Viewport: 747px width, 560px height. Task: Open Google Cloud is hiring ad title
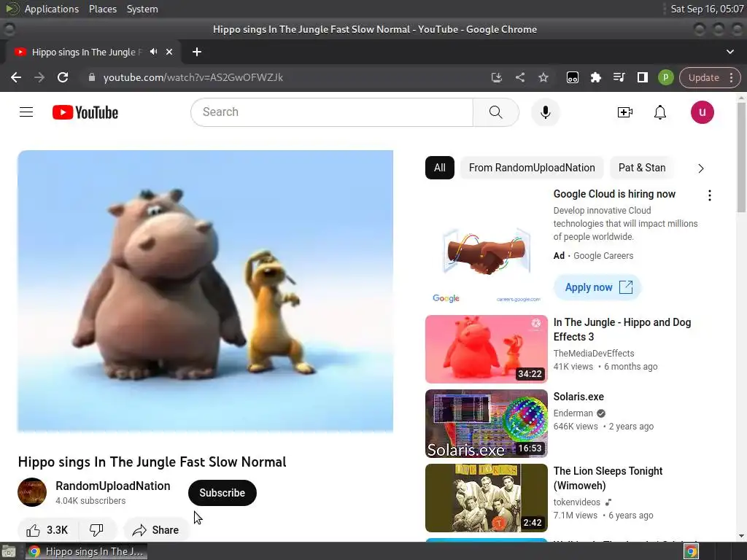(x=614, y=194)
